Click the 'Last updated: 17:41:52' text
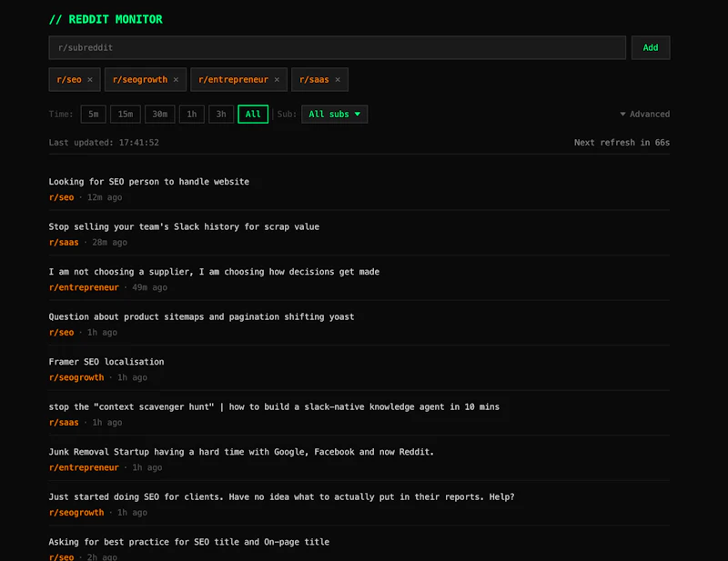 [x=104, y=143]
